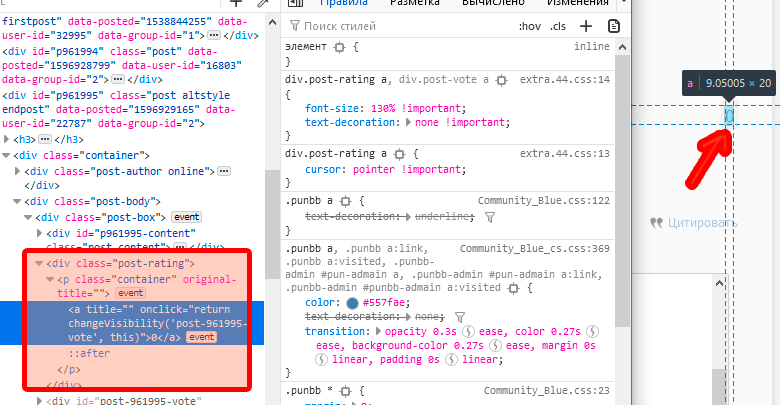780x405 pixels.
Task: Toggle the .cls class panel
Action: coord(558,26)
